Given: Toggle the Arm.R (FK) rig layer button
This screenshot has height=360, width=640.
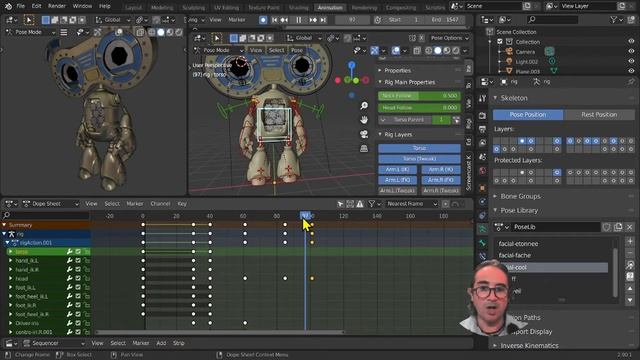Looking at the screenshot, I should point(441,180).
